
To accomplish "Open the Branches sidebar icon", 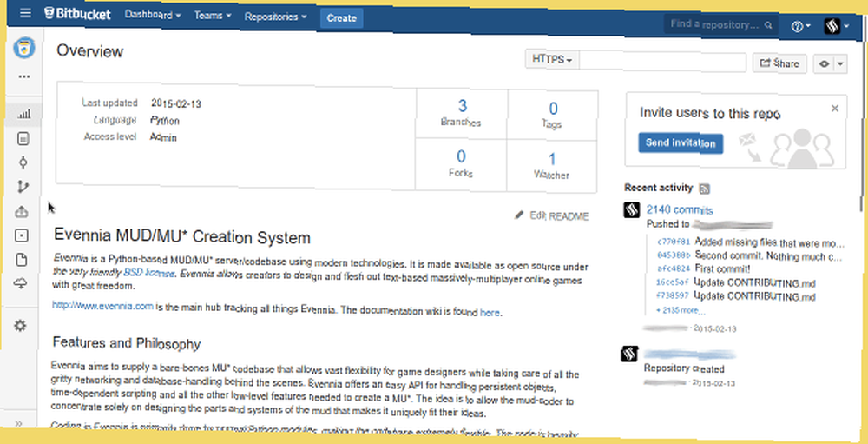I will click(23, 187).
